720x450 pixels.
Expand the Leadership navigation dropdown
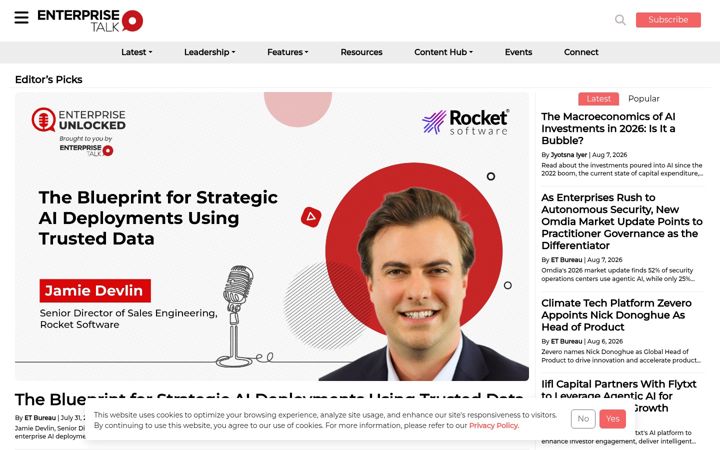209,52
